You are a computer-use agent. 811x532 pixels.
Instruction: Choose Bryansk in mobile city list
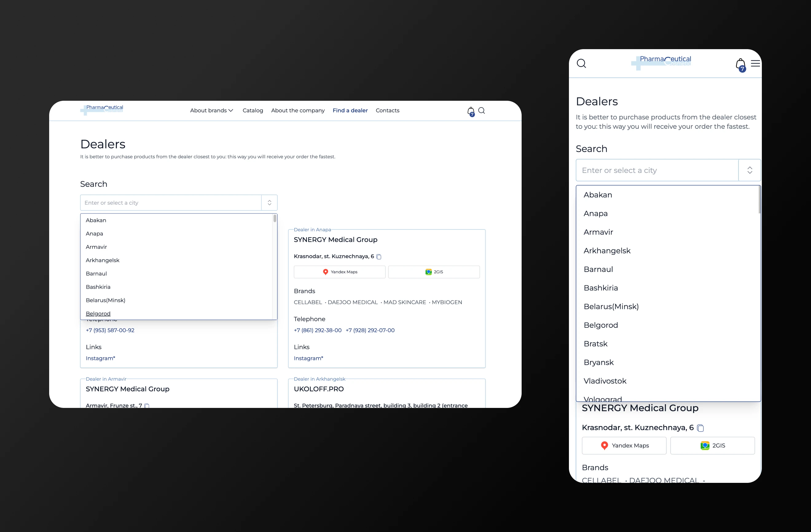[667, 362]
